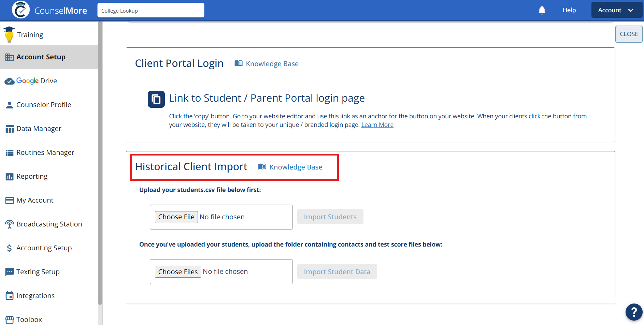
Task: Go to Accounting Setup
Action: point(49,248)
